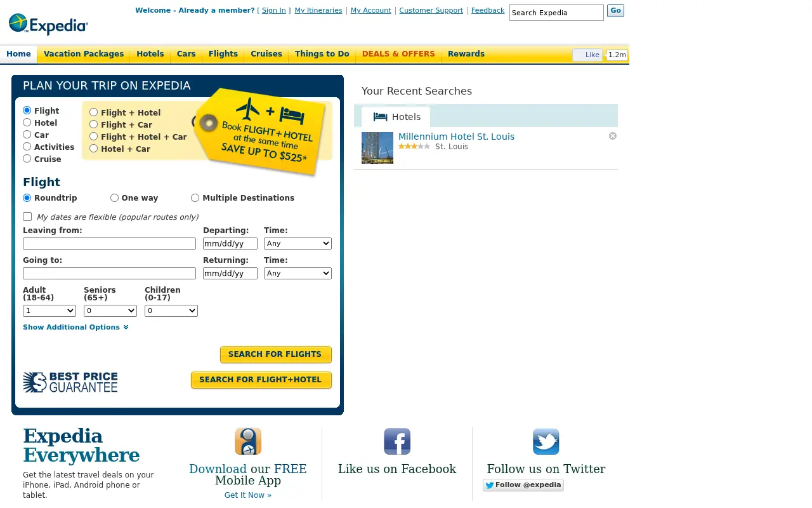Open the Customer Support link
812x508 pixels.
[431, 10]
